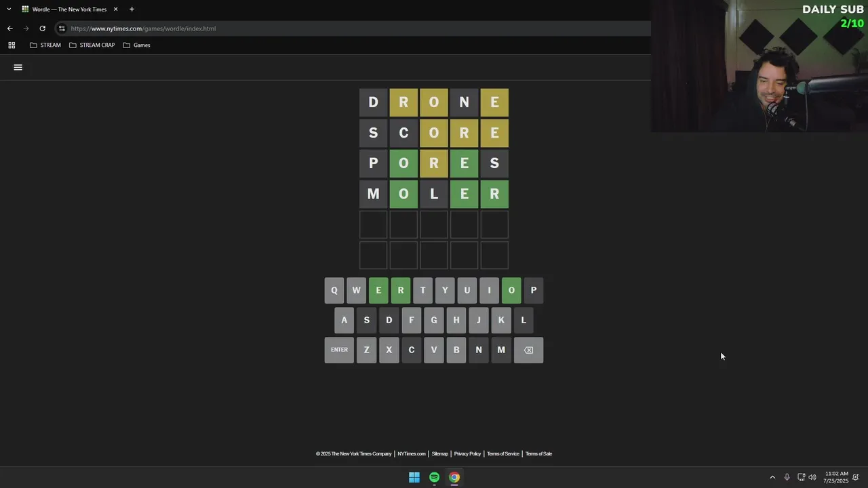This screenshot has height=488, width=868.
Task: Open the notification center icon
Action: pos(856,477)
